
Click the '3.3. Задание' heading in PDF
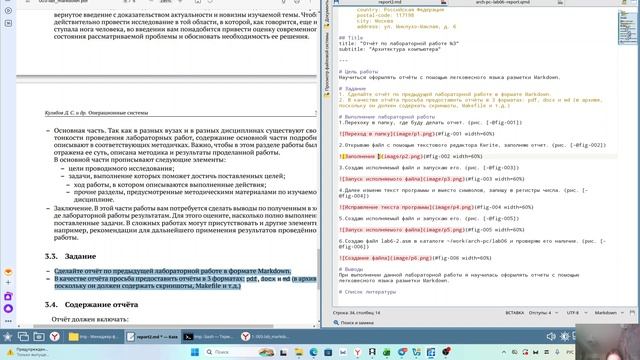tap(70, 256)
